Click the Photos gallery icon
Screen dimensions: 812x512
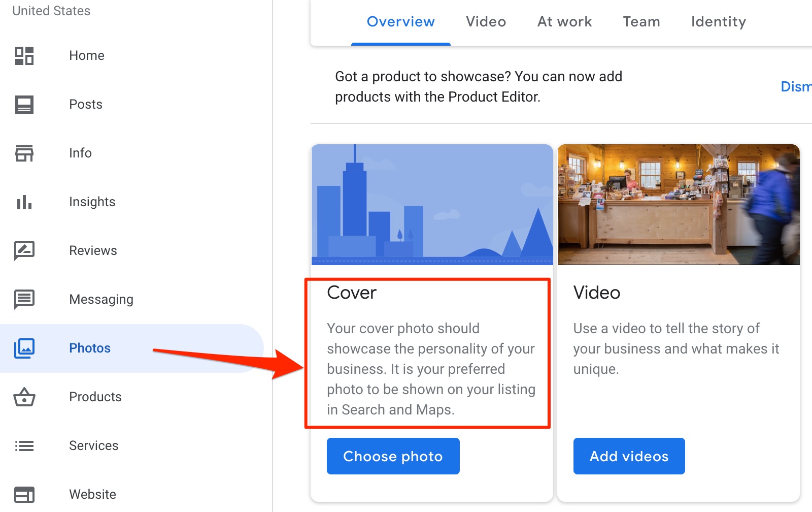tap(24, 348)
